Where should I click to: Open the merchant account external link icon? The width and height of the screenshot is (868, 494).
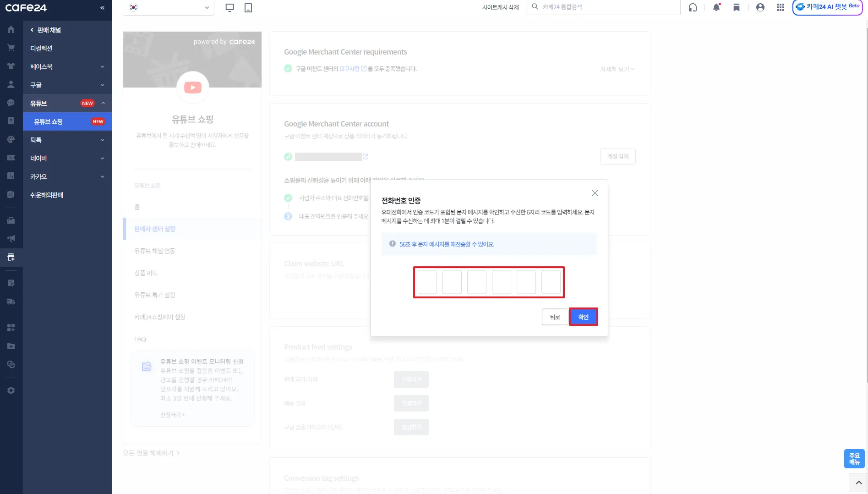(366, 157)
